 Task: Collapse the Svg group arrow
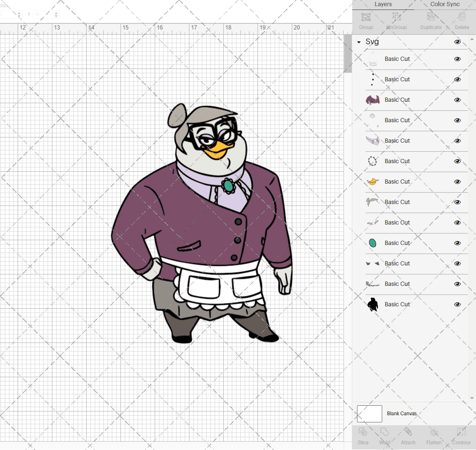tap(359, 42)
